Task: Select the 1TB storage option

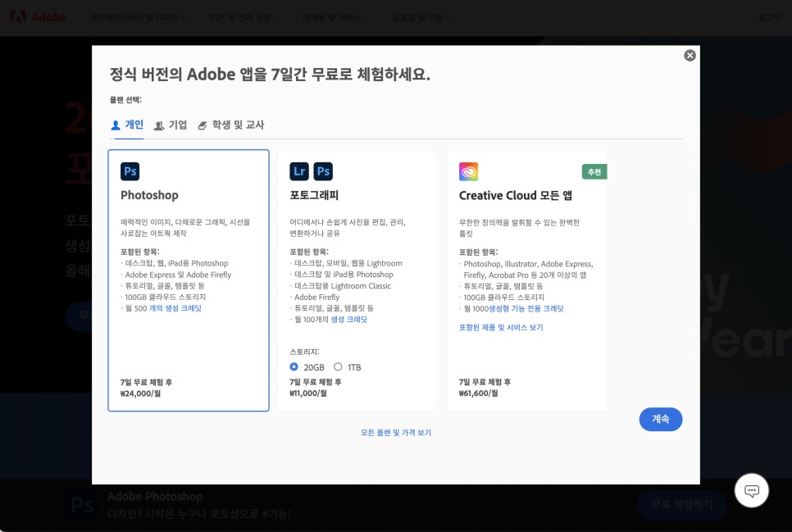Action: [x=338, y=366]
